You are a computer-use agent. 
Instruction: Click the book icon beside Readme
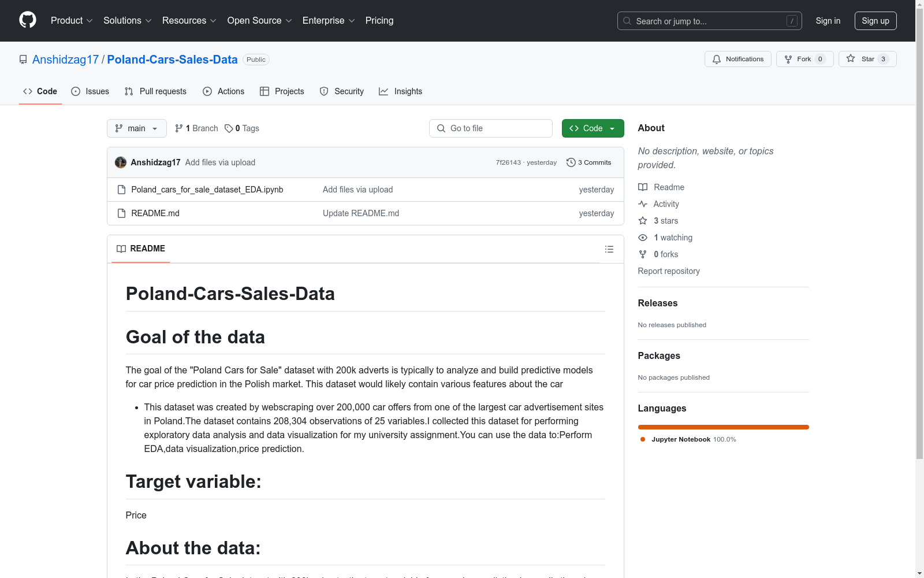point(643,187)
